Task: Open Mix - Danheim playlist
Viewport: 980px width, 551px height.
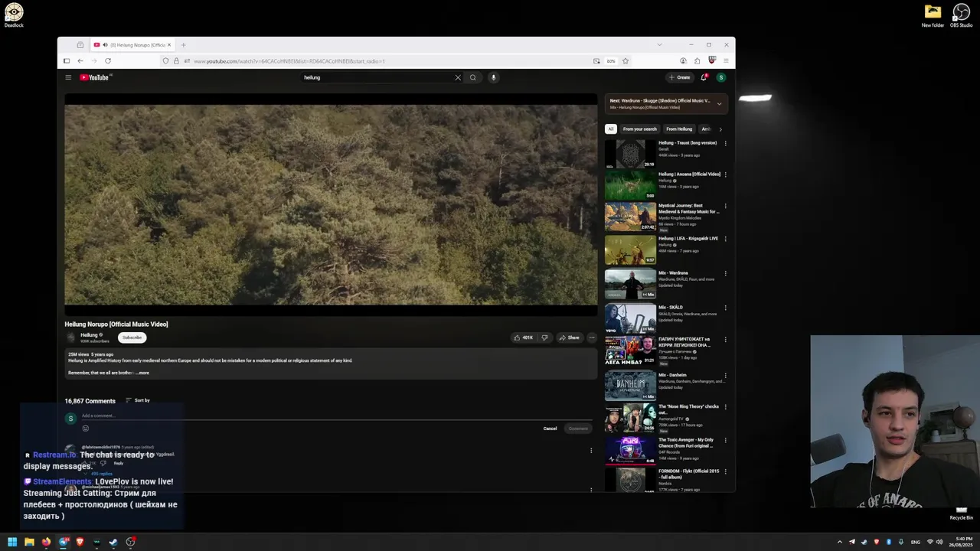Action: (672, 375)
